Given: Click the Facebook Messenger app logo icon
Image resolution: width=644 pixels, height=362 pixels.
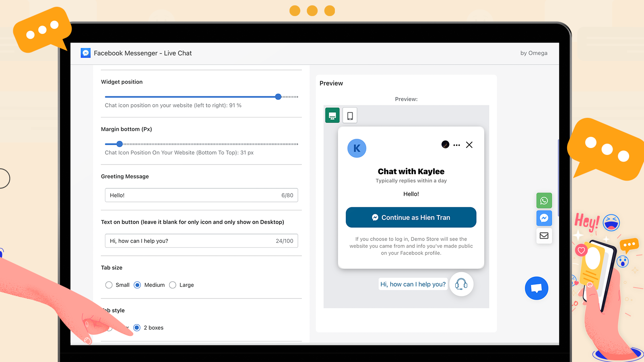Looking at the screenshot, I should click(x=86, y=53).
